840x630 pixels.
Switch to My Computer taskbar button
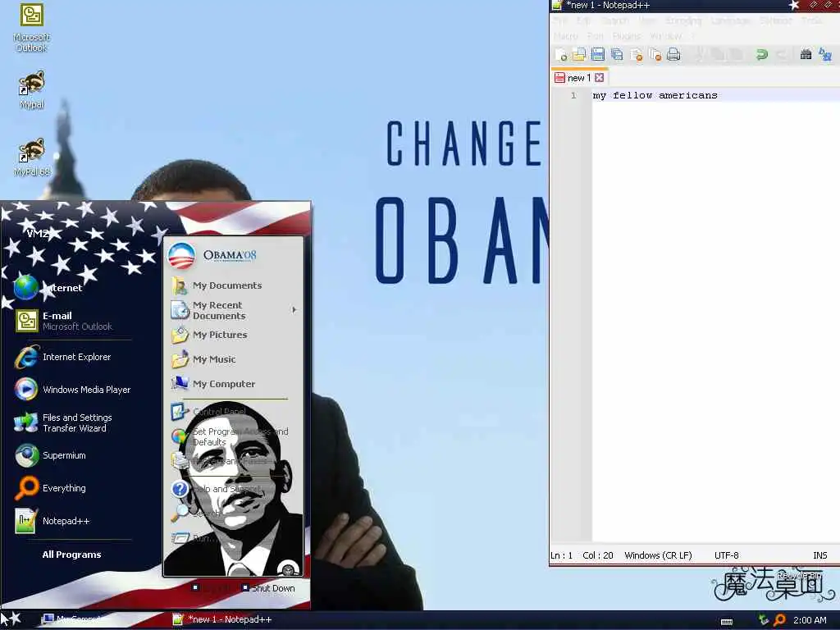point(72,619)
